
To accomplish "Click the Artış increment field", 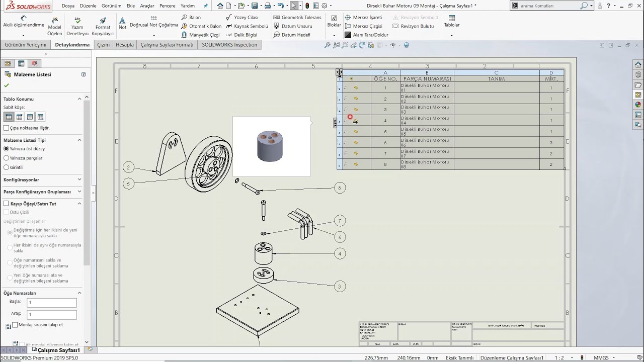I will [x=52, y=315].
